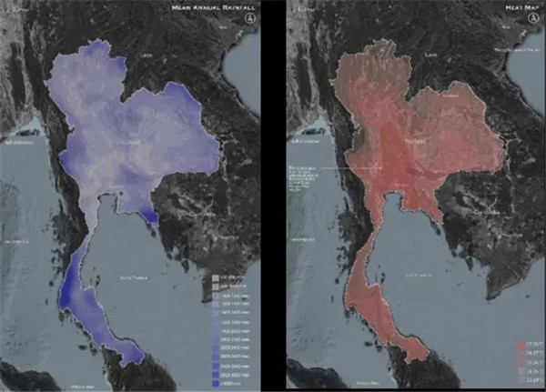Select the white annotation text on heat map
546x392 pixels.
pos(305,177)
